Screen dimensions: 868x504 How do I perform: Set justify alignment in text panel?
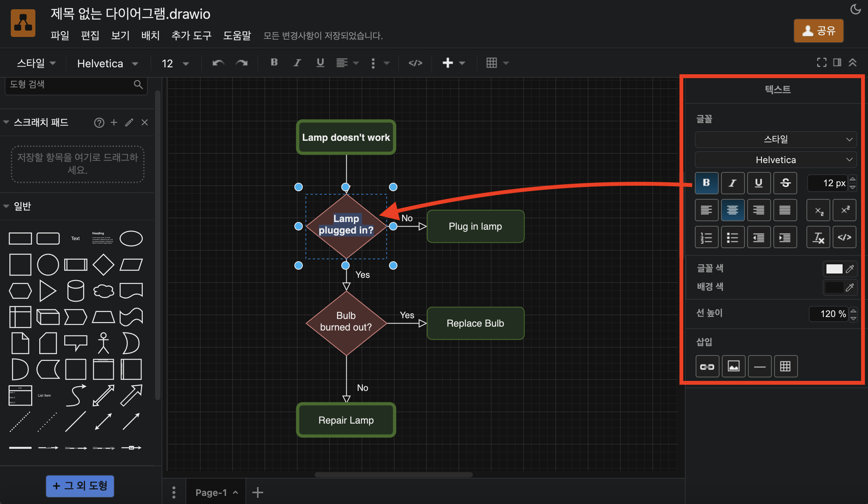[785, 210]
